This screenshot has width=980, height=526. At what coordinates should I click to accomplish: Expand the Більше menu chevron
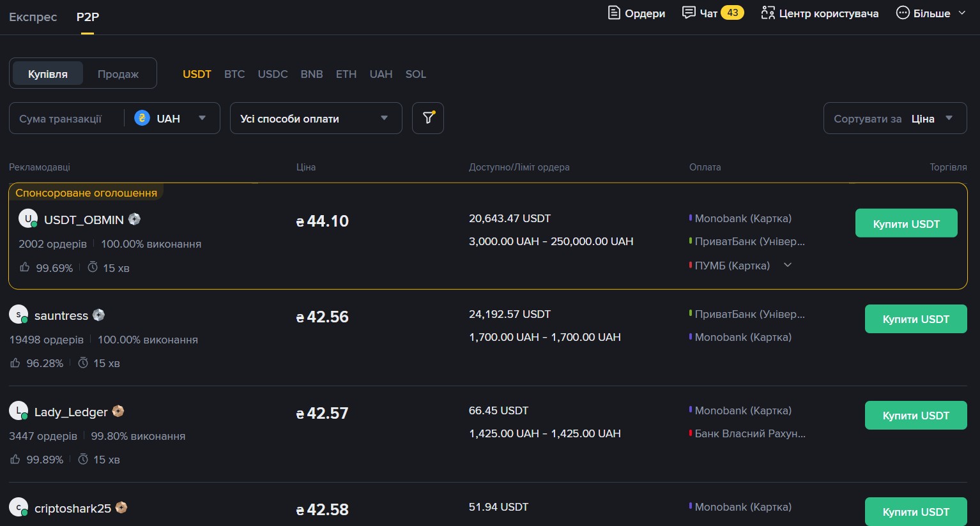[961, 13]
